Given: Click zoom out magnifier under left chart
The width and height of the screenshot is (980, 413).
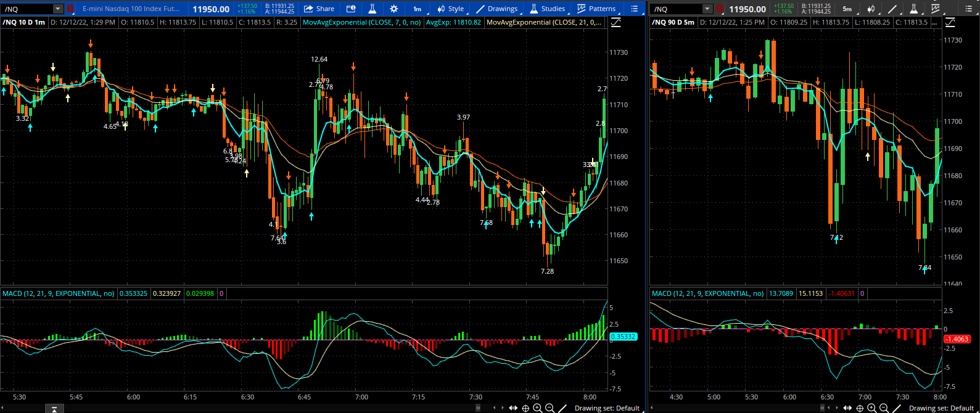Looking at the screenshot, I should pyautogui.click(x=550, y=408).
